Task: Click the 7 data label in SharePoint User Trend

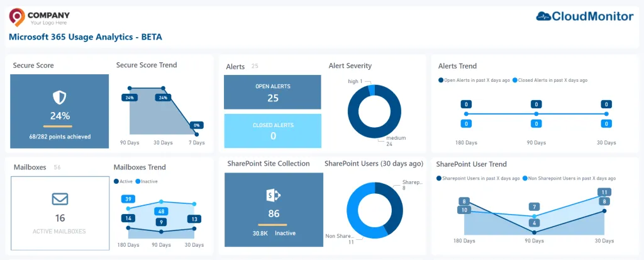Action: 534,206
